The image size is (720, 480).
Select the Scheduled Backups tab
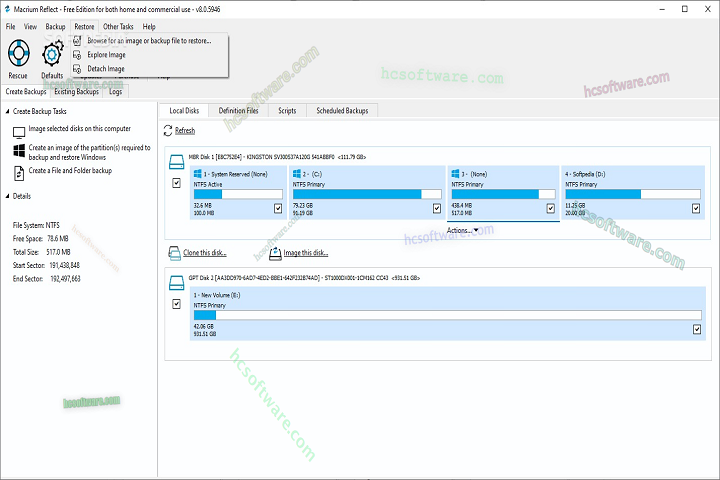coord(342,111)
